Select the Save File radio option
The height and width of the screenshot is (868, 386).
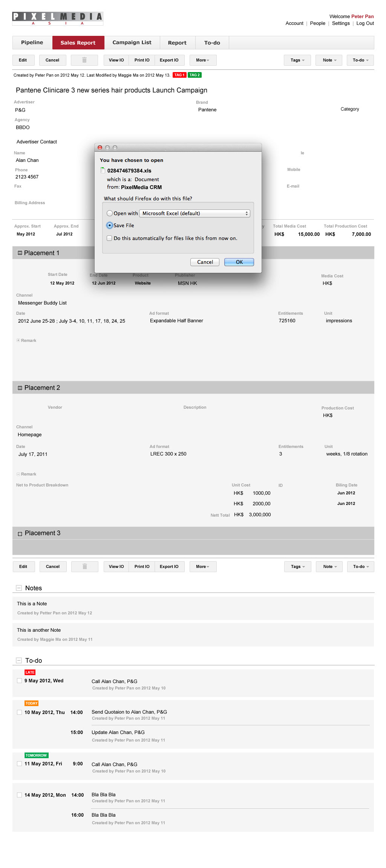(x=110, y=225)
